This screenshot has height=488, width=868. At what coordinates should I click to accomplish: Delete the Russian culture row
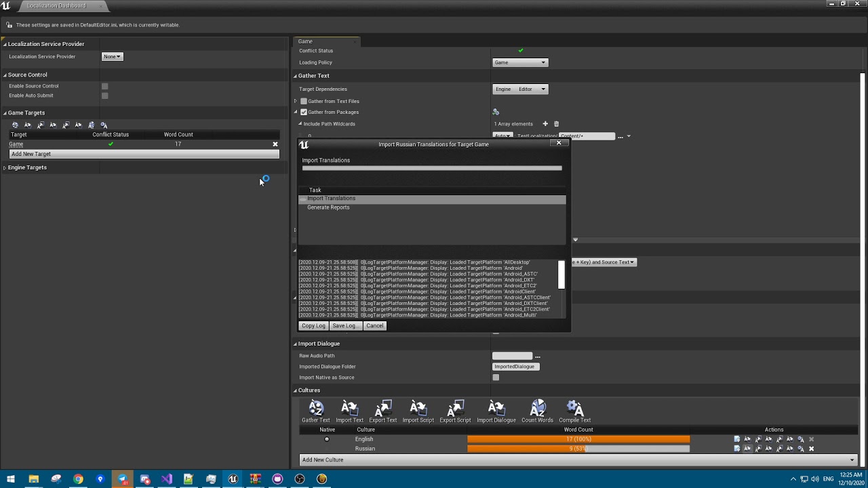pos(811,449)
